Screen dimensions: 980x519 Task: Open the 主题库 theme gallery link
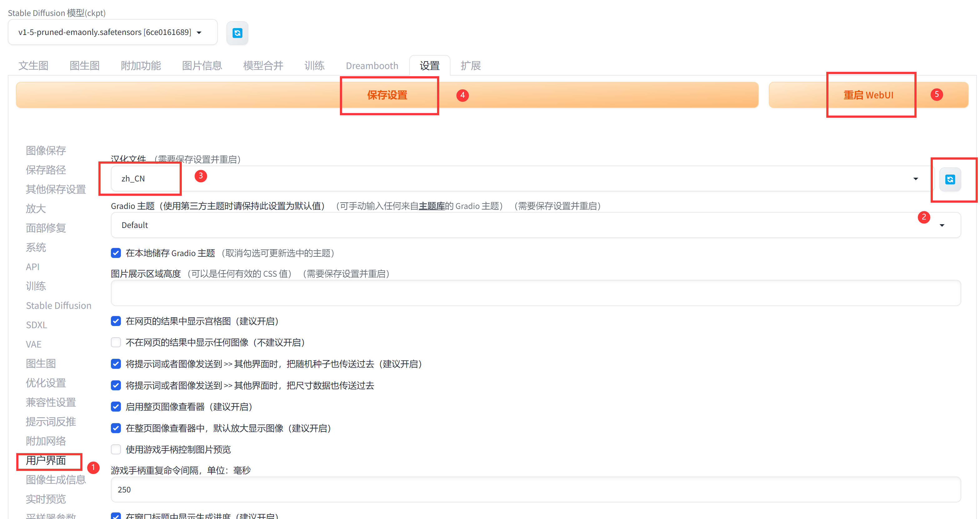point(431,206)
